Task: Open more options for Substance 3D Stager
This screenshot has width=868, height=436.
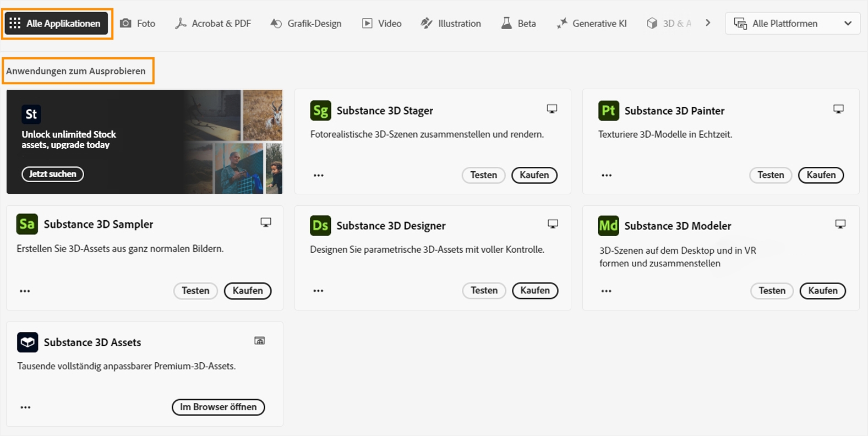Action: 319,175
